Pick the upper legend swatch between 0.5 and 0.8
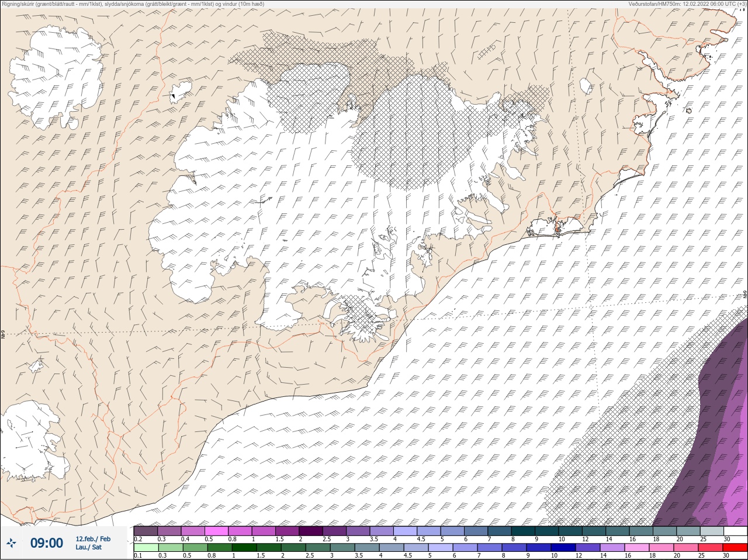Image resolution: width=748 pixels, height=560 pixels. [x=216, y=531]
